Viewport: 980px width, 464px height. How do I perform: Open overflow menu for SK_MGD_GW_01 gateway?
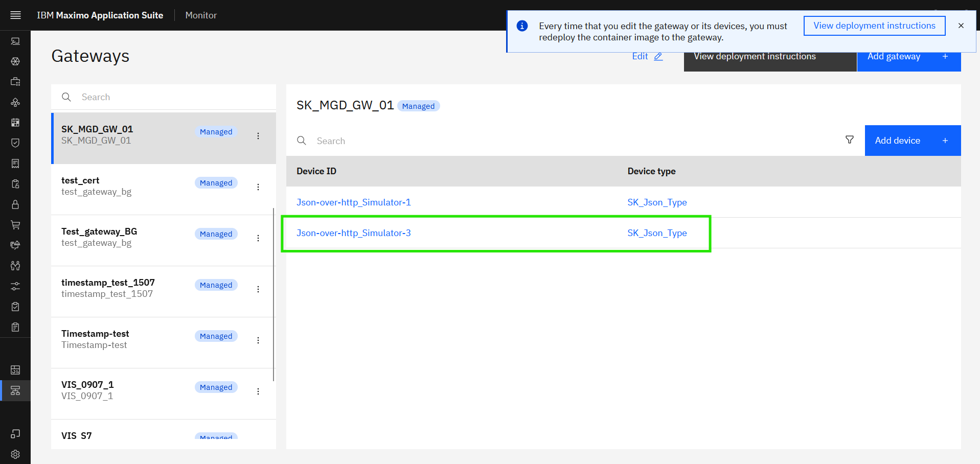coord(258,136)
